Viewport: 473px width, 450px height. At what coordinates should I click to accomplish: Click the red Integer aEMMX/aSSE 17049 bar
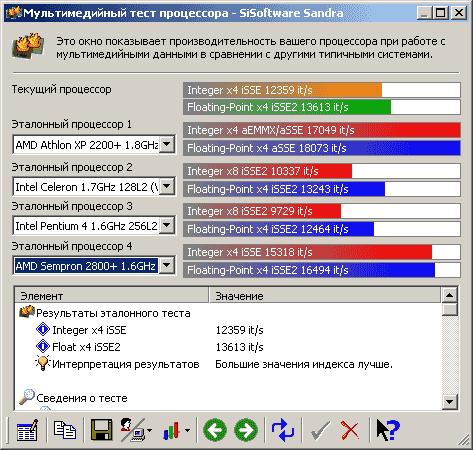[322, 130]
